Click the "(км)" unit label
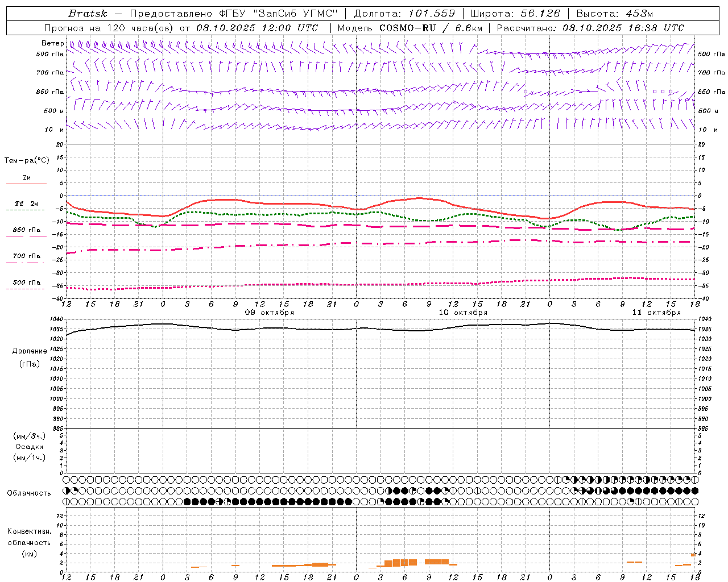 (29, 553)
